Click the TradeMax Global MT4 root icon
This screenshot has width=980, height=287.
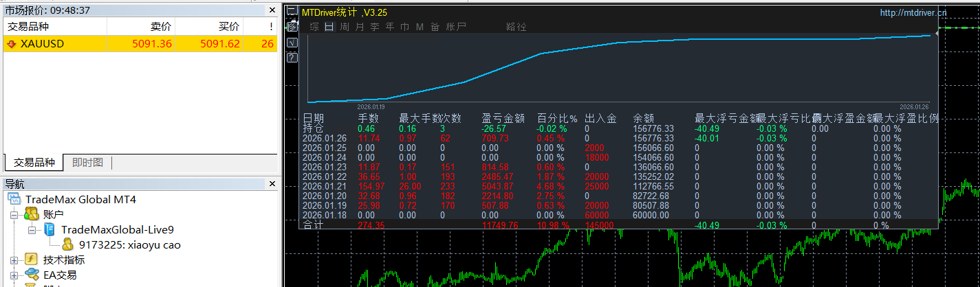click(x=14, y=199)
